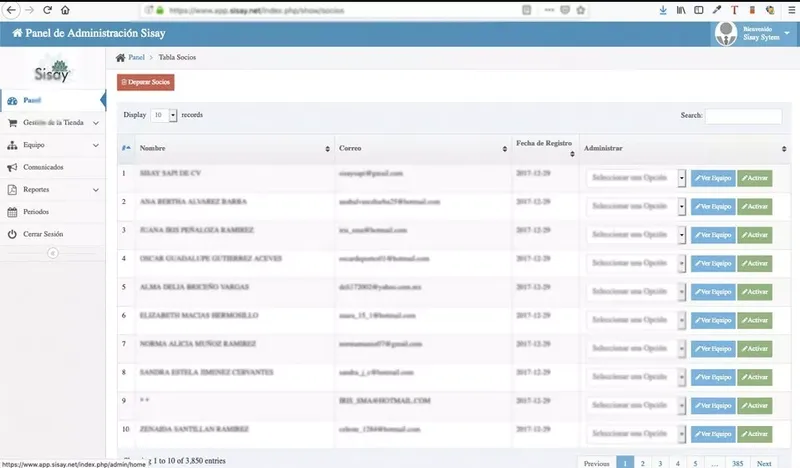Select Panel in the sidebar

point(53,101)
